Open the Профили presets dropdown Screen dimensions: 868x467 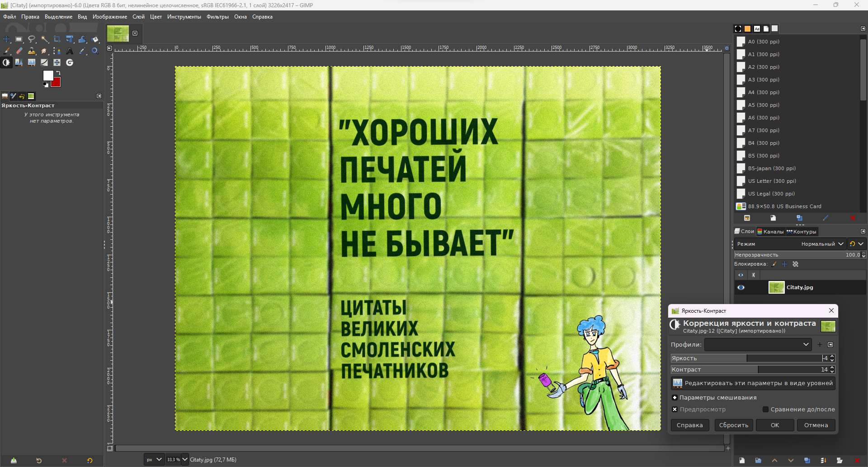pyautogui.click(x=758, y=345)
